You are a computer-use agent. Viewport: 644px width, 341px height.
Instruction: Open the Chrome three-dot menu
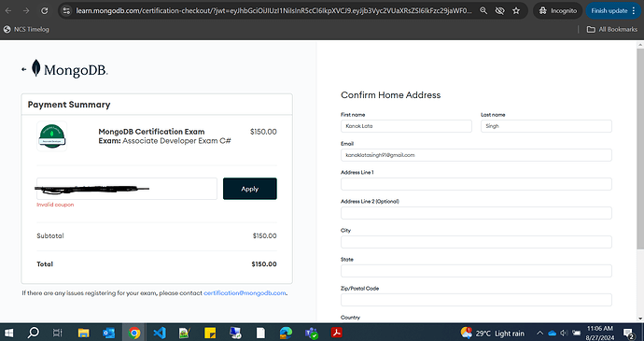click(x=634, y=11)
